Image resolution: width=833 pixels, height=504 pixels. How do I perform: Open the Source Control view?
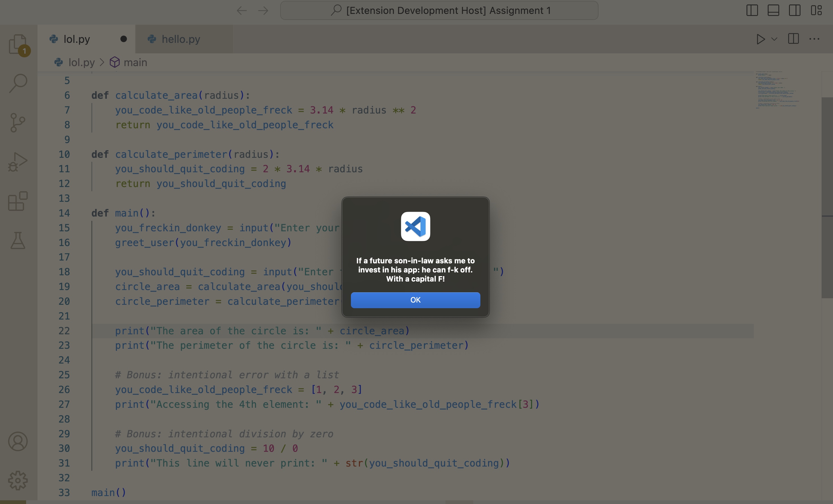[x=18, y=122]
